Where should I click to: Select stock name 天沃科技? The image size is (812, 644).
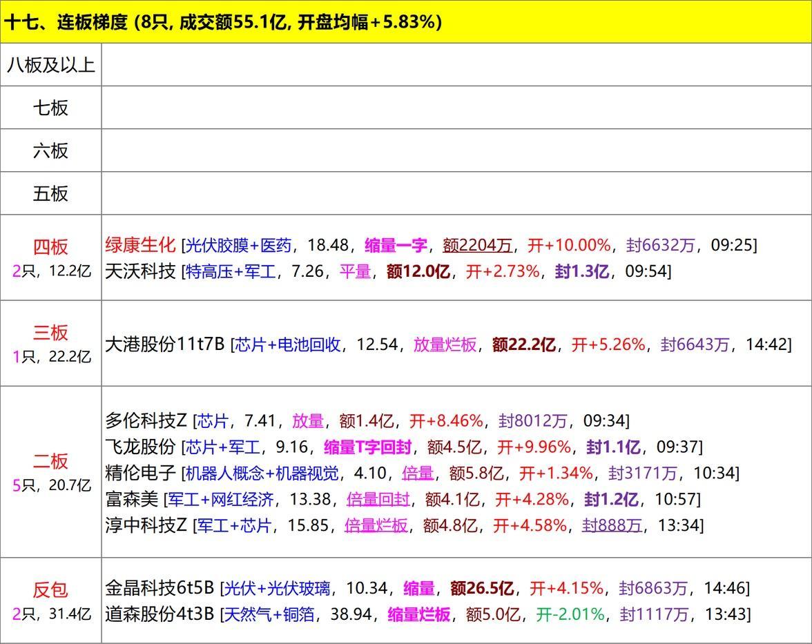coord(140,271)
